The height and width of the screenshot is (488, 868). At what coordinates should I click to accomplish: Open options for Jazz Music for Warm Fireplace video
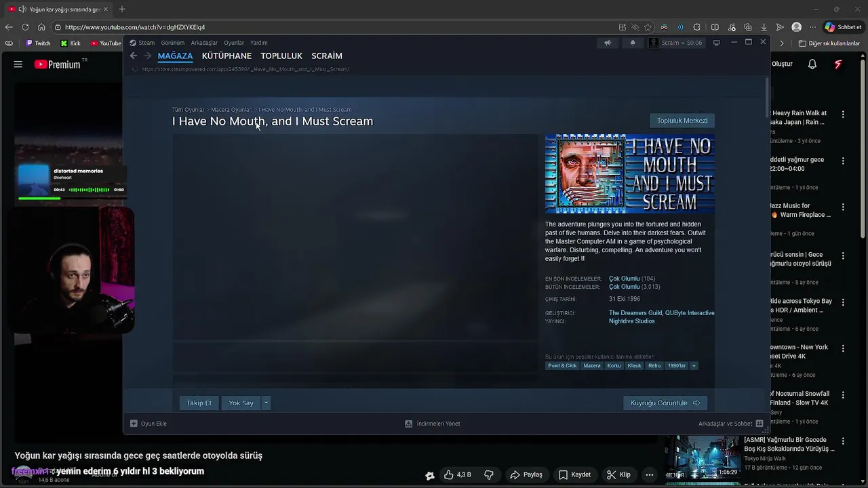[x=843, y=207]
